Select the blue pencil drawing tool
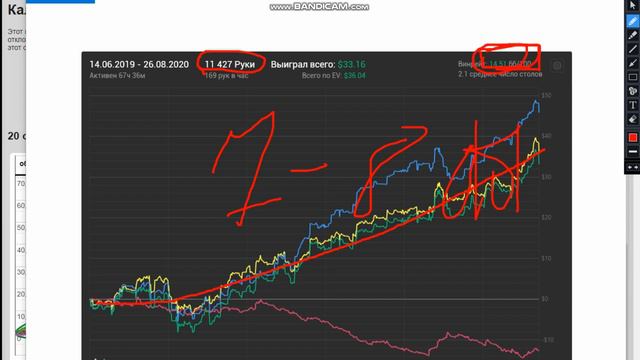640x360 pixels. [633, 21]
